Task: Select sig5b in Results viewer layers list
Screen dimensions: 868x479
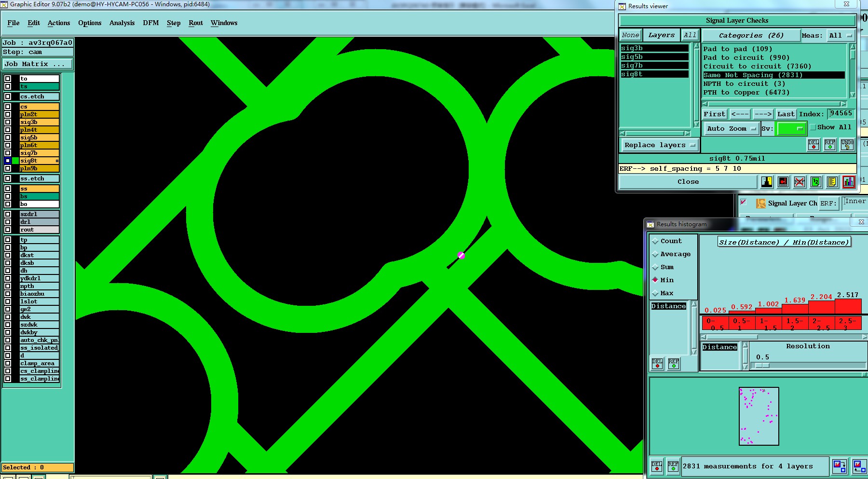Action: pos(654,57)
